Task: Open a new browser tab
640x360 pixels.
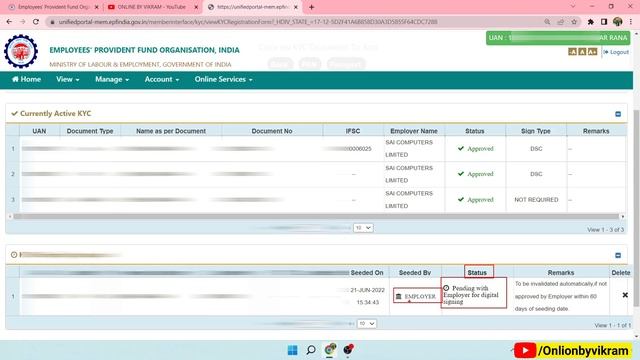Action: [x=311, y=7]
